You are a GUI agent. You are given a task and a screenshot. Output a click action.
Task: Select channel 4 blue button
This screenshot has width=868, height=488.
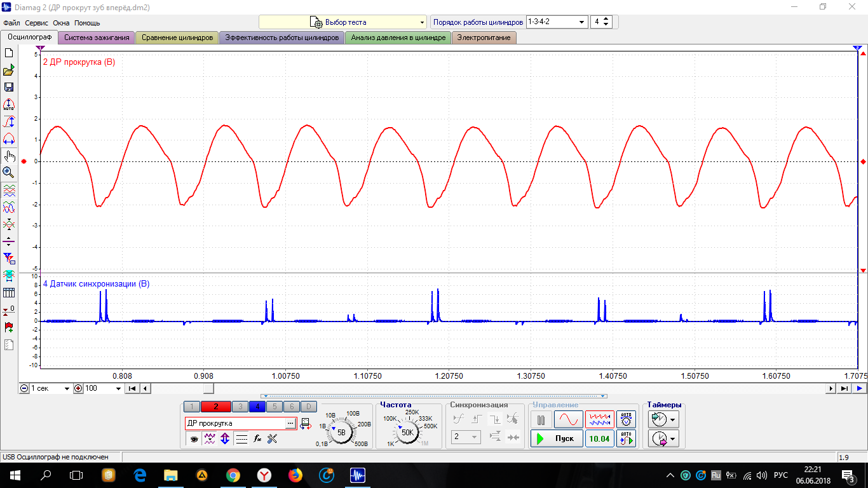point(257,407)
